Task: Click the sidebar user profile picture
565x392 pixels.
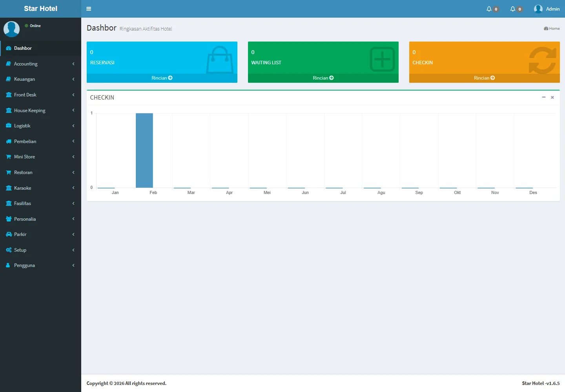Action: tap(12, 29)
